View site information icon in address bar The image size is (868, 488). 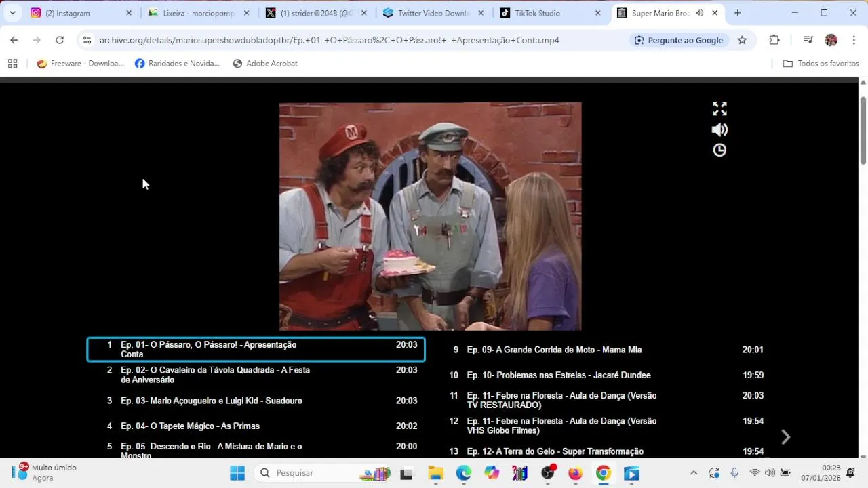pos(87,40)
